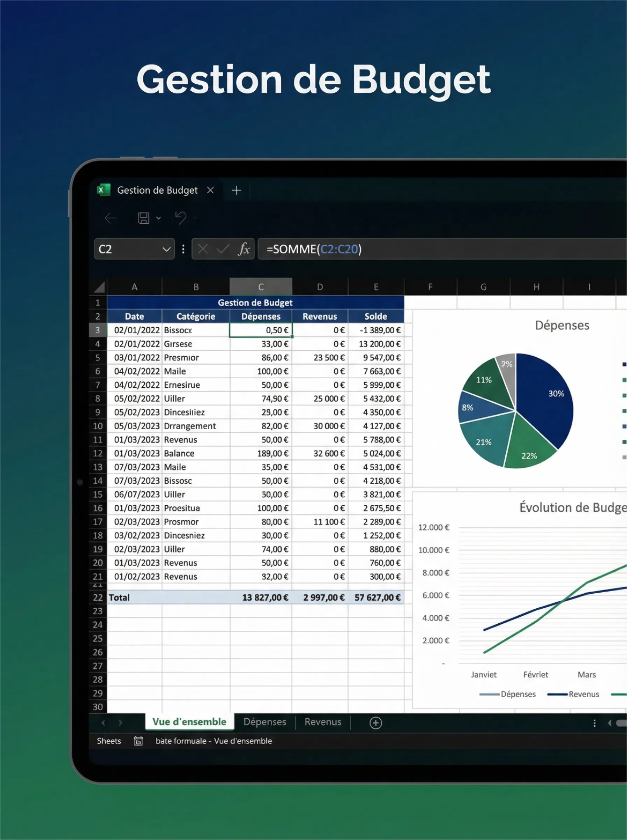Screen dimensions: 627x840
Task: Add a new sheet with the plus circle
Action: pyautogui.click(x=375, y=723)
